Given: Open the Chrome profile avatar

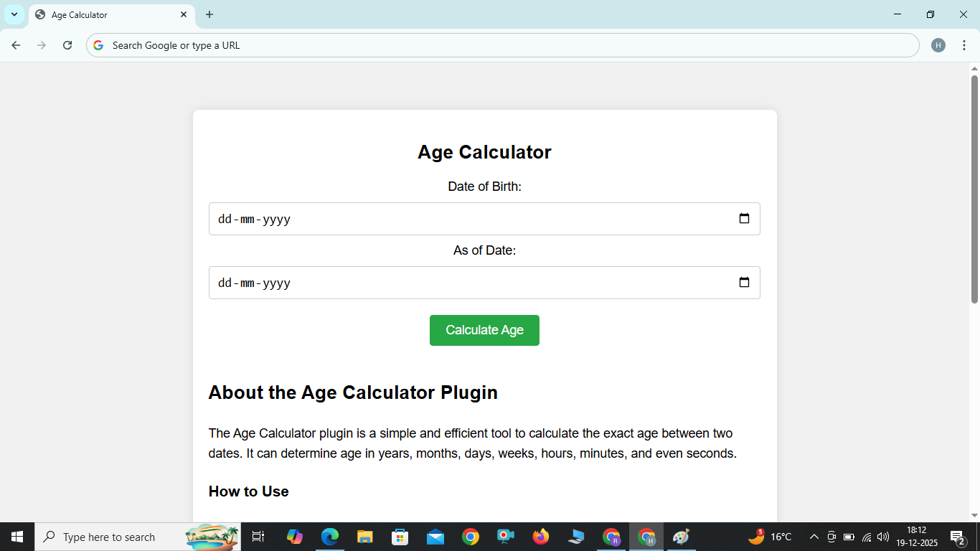Looking at the screenshot, I should pos(938,44).
